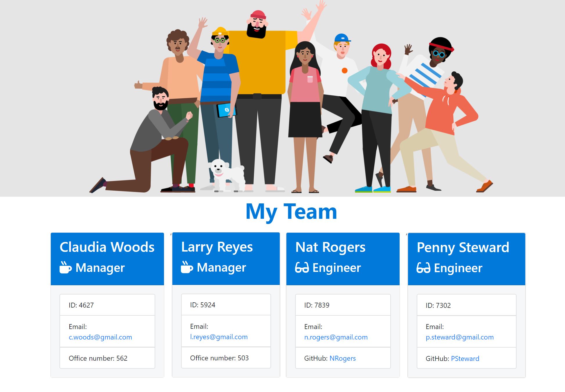Click the My Team page heading
The image size is (565, 392).
291,212
